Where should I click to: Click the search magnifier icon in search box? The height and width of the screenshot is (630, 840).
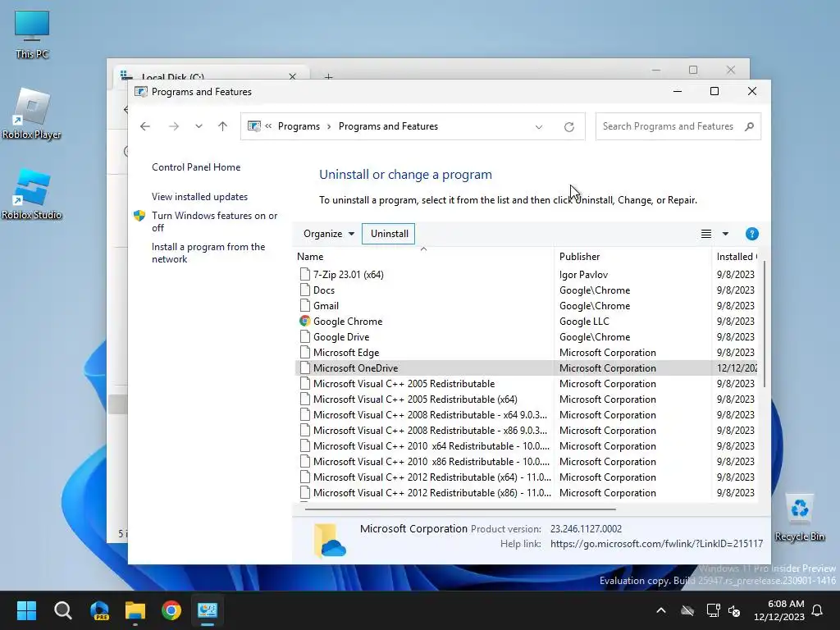click(749, 126)
